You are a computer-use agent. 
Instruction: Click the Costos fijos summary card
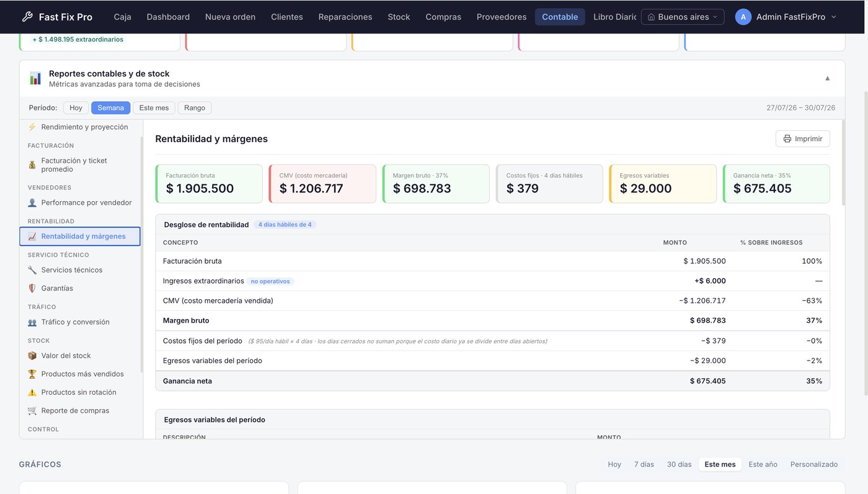pos(549,184)
